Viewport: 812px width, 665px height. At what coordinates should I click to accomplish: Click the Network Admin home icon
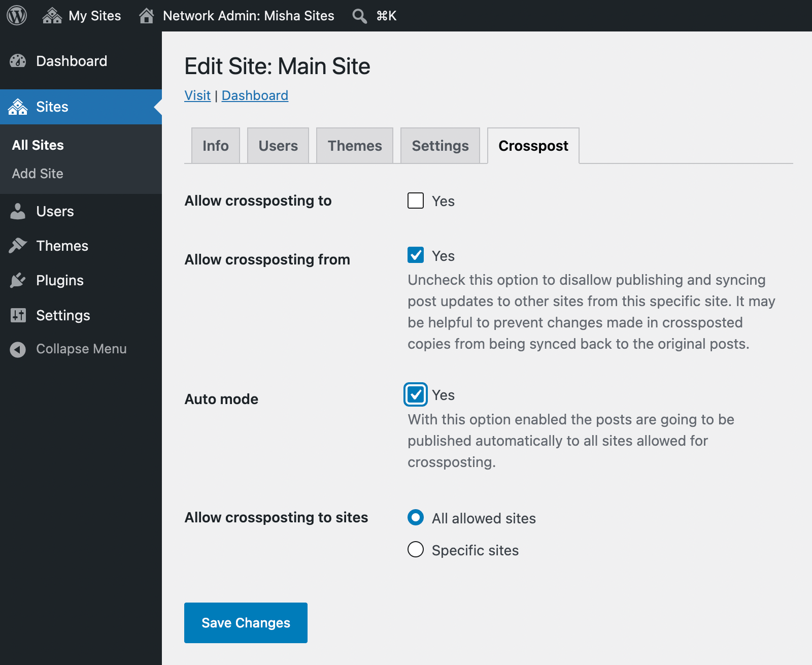click(x=147, y=16)
